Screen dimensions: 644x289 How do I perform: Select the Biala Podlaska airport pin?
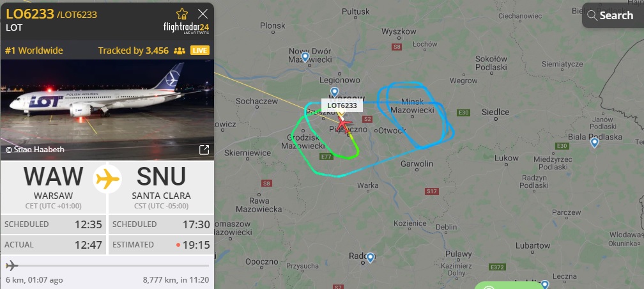[x=594, y=143]
